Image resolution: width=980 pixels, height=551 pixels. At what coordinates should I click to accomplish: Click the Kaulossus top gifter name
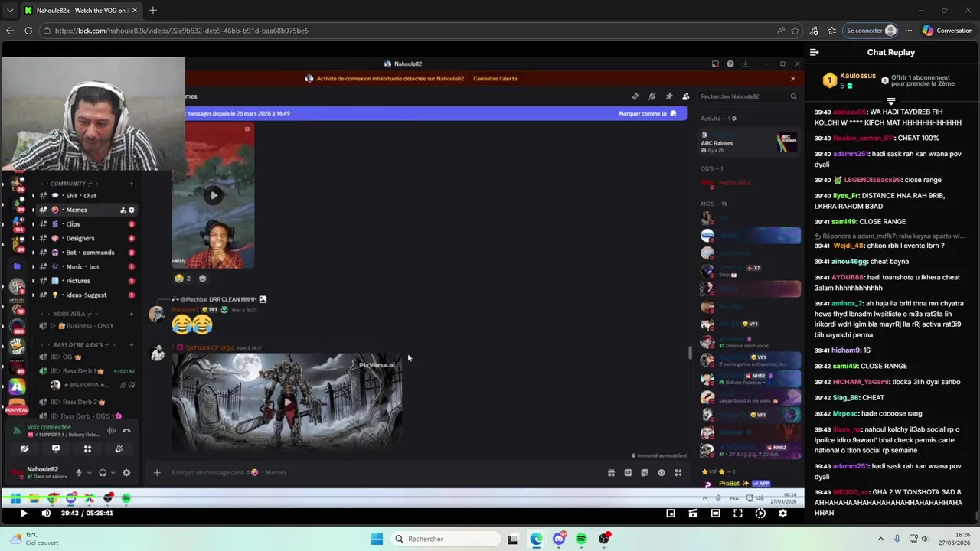(857, 76)
